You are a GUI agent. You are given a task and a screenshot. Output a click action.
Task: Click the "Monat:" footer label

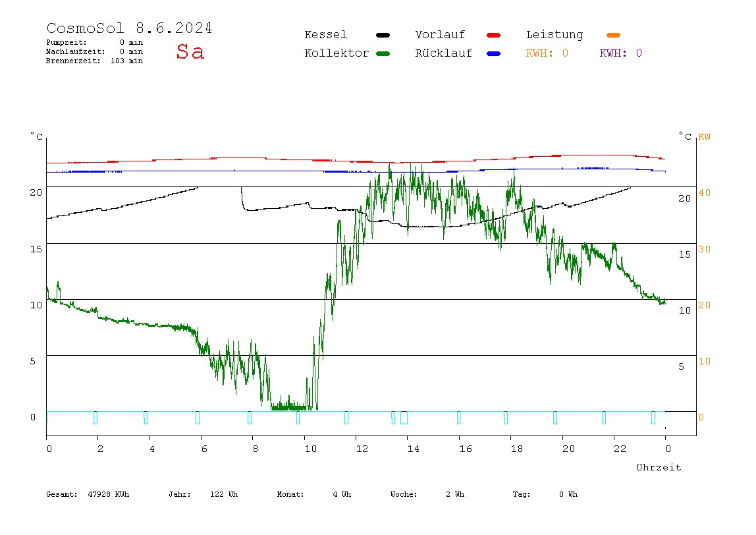tap(290, 494)
